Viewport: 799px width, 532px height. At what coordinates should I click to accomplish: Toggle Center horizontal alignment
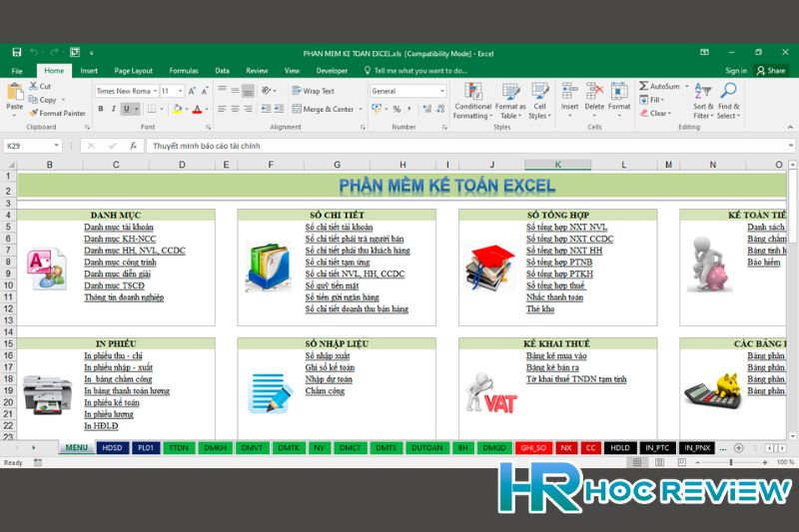click(235, 109)
